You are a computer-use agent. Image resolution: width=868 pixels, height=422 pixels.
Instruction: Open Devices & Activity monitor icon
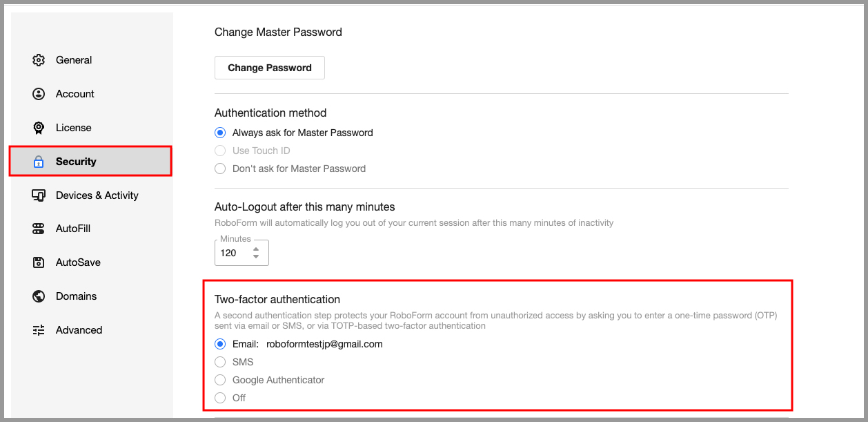[39, 195]
